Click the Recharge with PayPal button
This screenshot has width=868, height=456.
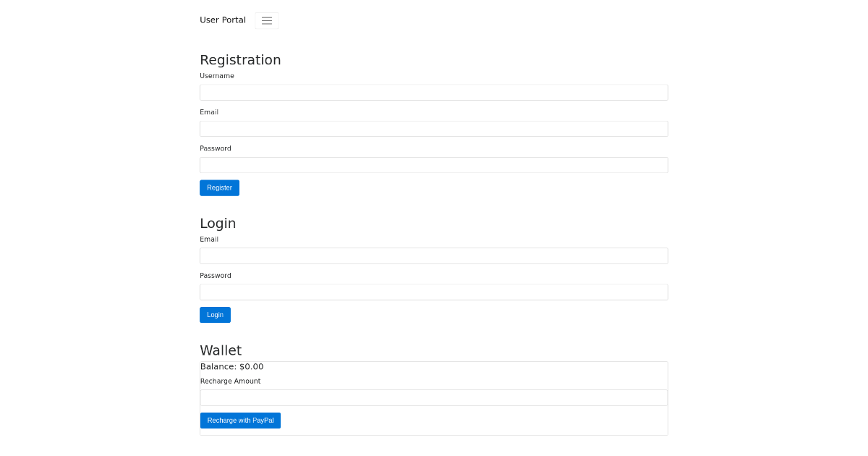pyautogui.click(x=240, y=420)
